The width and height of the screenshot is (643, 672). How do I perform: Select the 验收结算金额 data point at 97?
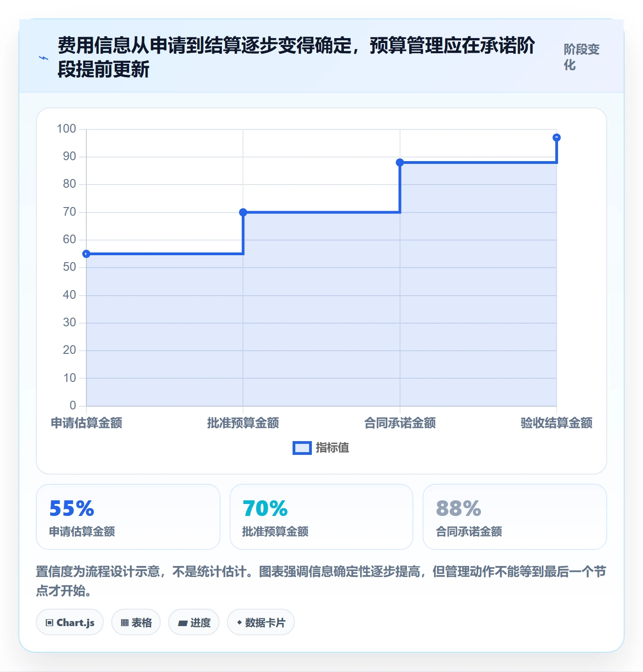pos(557,138)
